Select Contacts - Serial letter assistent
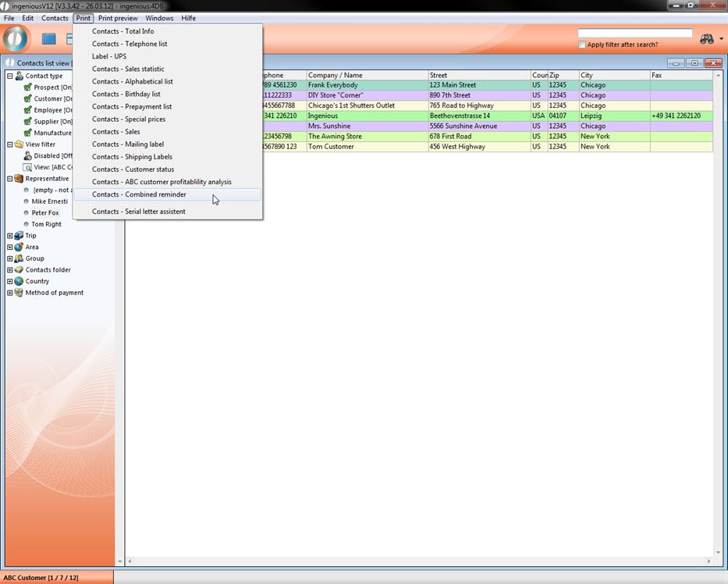Screen dimensions: 728x584 point(139,212)
